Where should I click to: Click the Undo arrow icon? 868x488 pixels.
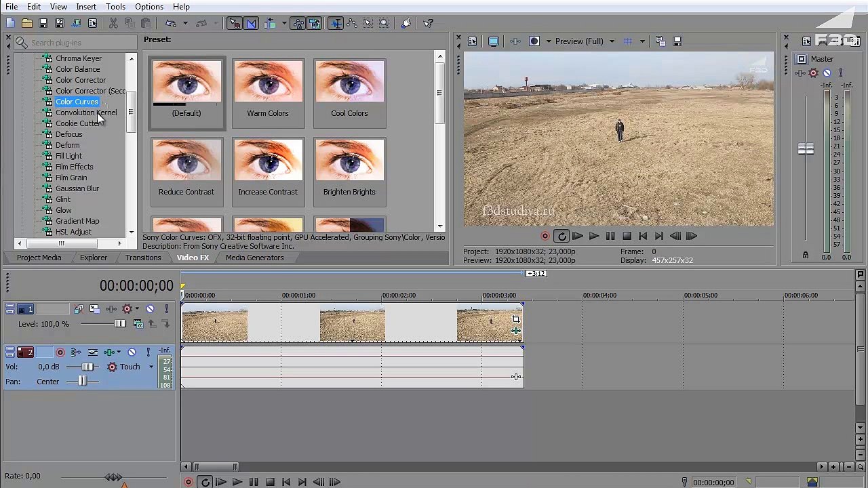171,23
